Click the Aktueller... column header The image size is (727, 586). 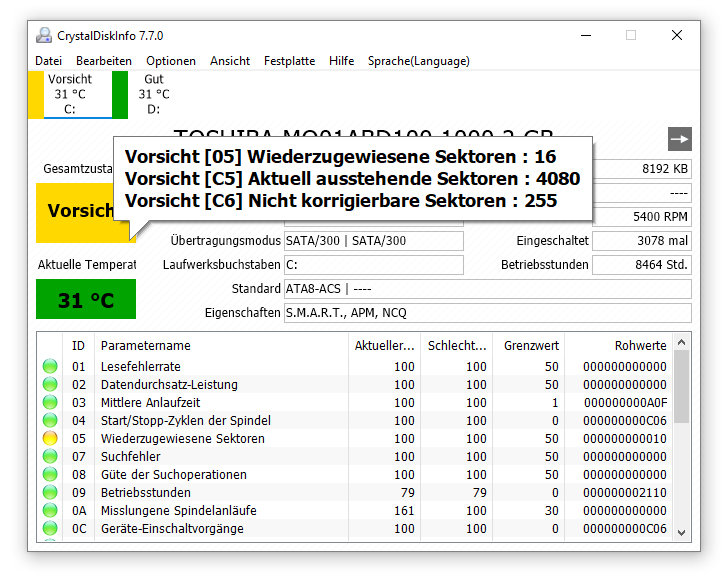click(x=384, y=345)
